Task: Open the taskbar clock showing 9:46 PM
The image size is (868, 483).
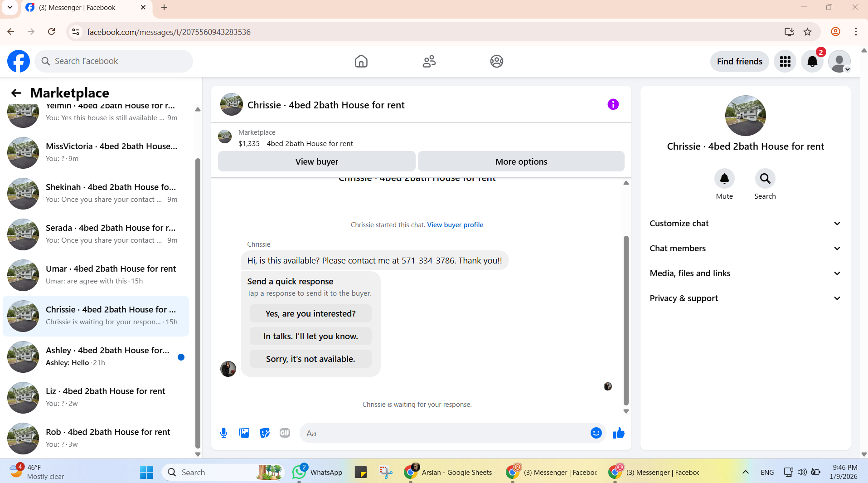Action: click(x=844, y=472)
